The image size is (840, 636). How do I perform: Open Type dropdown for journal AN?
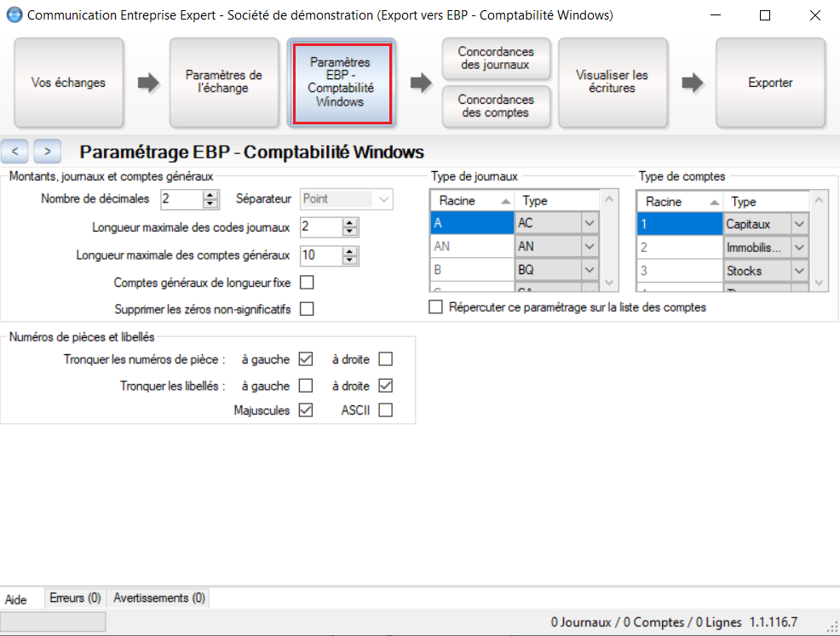(590, 246)
